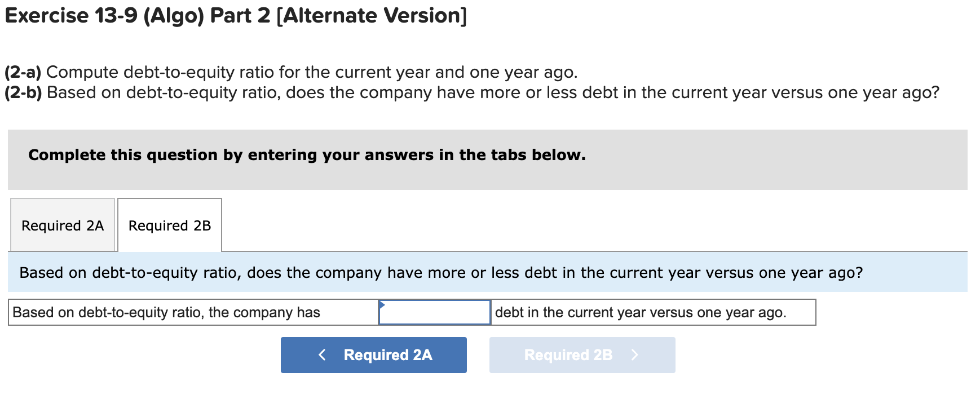Click the sentence starting with Based on debt-to-equity
Image resolution: width=980 pixels, height=399 pixels.
(x=166, y=312)
